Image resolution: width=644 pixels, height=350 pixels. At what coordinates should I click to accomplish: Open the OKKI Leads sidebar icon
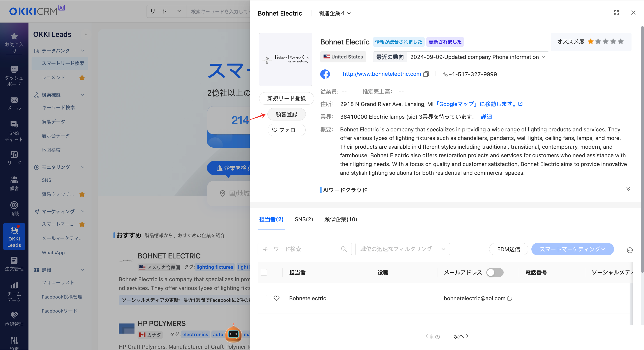click(14, 237)
